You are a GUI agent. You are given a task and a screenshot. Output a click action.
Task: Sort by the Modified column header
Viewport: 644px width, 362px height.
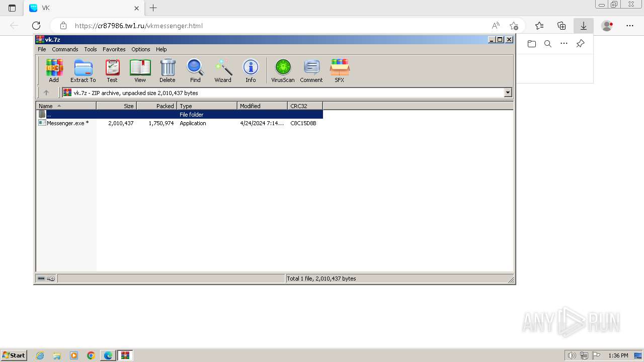click(x=262, y=106)
